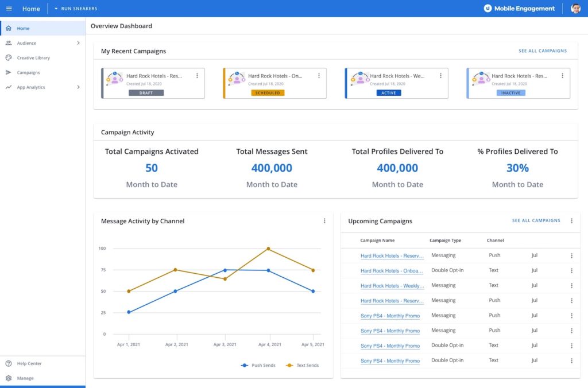Open the Hard Rock Hotels - Onboa... link
Image resolution: width=588 pixels, height=388 pixels.
pyautogui.click(x=392, y=271)
